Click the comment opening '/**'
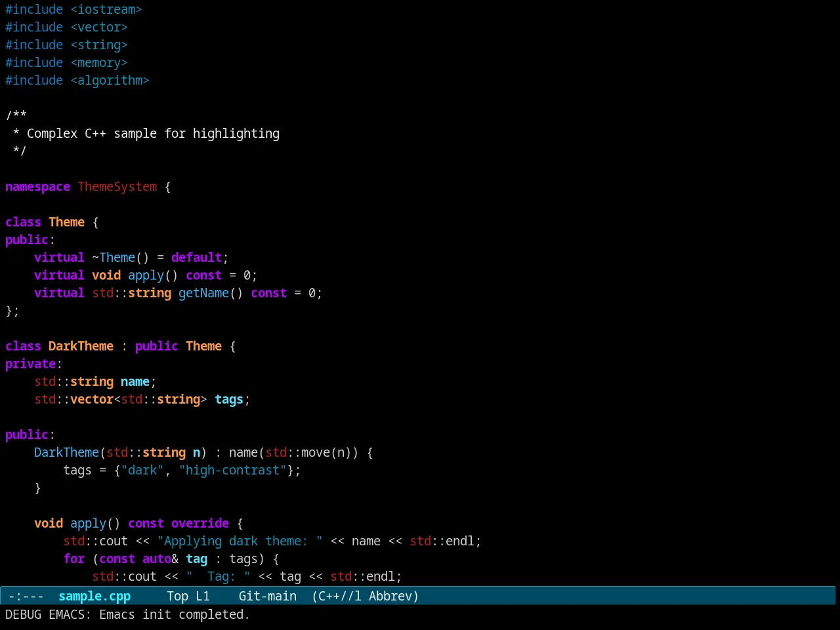 click(x=16, y=115)
